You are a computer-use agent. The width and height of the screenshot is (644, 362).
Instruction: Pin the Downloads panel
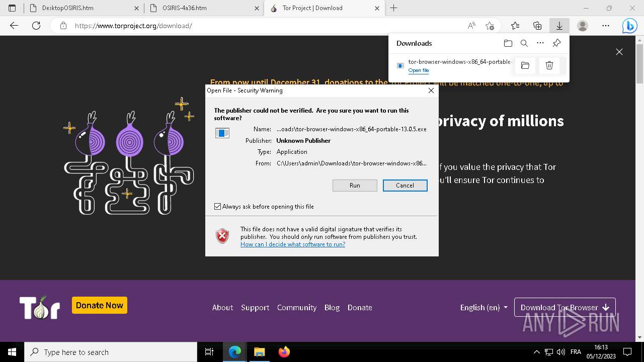pyautogui.click(x=556, y=43)
